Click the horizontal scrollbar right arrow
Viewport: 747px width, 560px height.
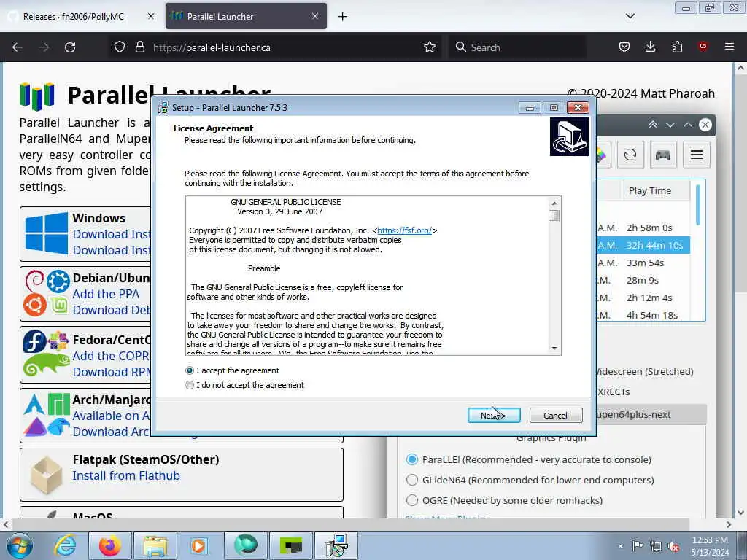coord(729,524)
